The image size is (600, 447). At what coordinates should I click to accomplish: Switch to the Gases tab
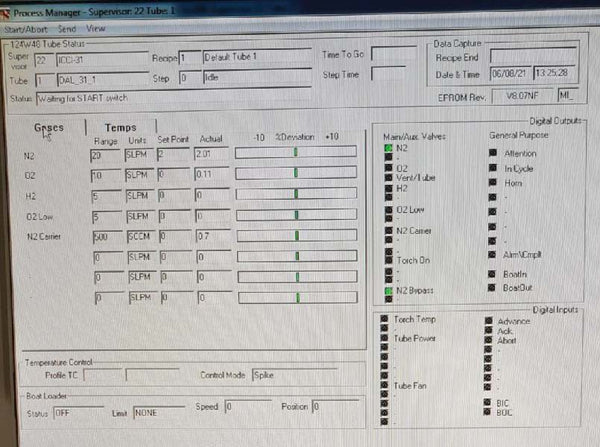[x=49, y=127]
